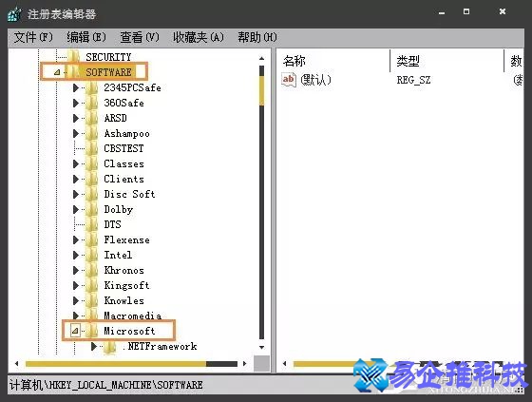The image size is (532, 402).
Task: Click the SOFTWARE folder icon
Action: pos(74,72)
